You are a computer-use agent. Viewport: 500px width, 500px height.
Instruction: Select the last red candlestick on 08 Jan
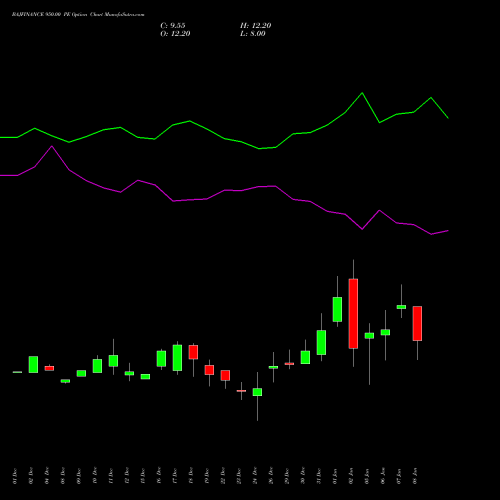417,323
